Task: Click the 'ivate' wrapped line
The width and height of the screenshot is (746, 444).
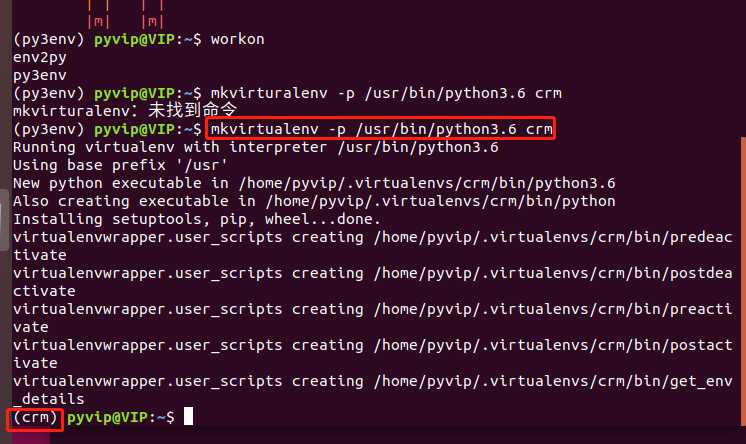Action: (x=35, y=363)
